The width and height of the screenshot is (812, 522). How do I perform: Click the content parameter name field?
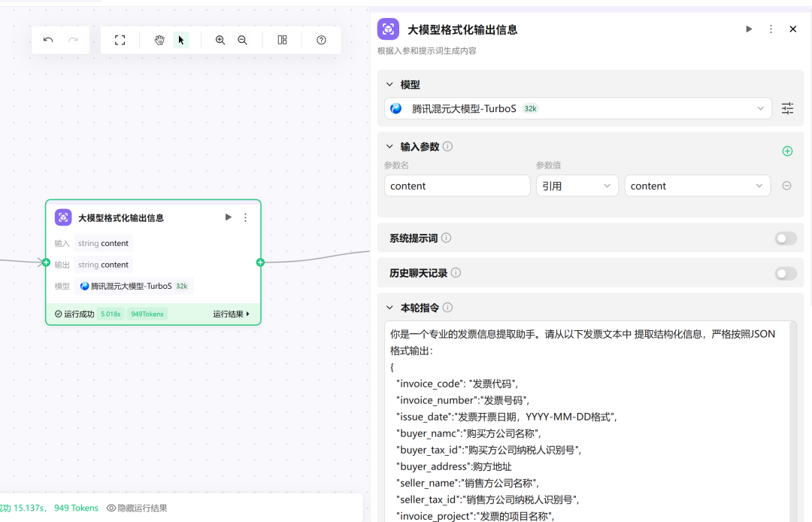tap(456, 186)
